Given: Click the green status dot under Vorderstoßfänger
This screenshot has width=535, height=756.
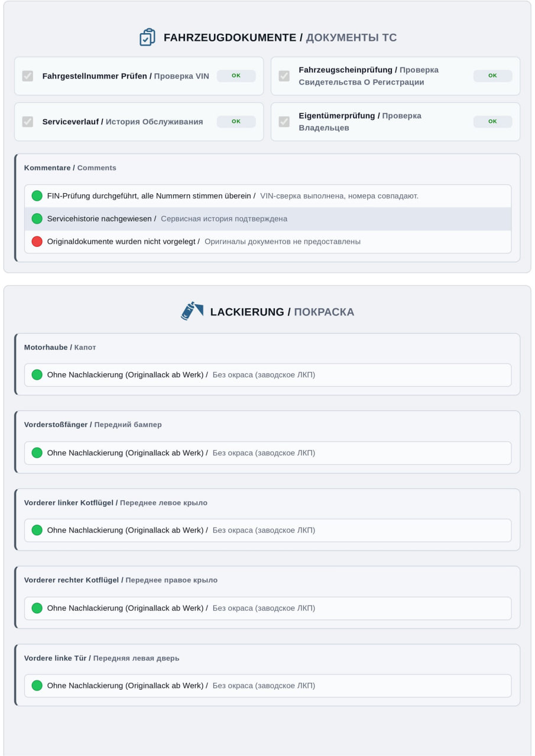Looking at the screenshot, I should [x=37, y=453].
